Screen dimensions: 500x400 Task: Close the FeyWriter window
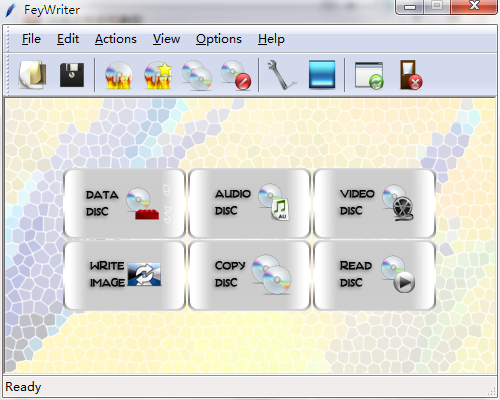474,6
